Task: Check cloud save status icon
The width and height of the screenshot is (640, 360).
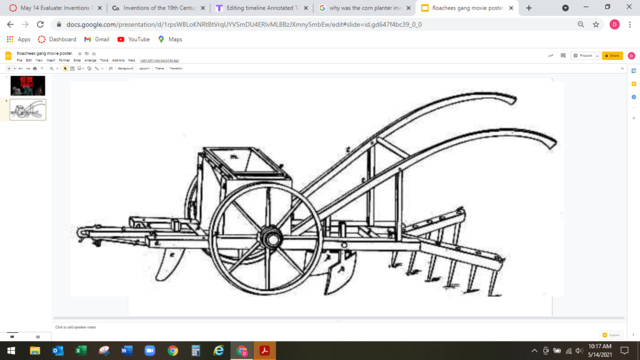Action: click(x=94, y=54)
